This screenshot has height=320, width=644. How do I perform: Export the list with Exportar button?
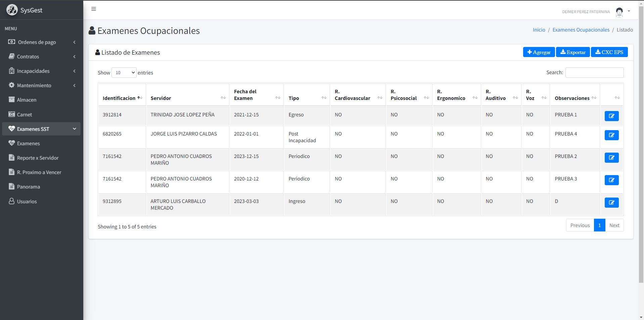572,52
